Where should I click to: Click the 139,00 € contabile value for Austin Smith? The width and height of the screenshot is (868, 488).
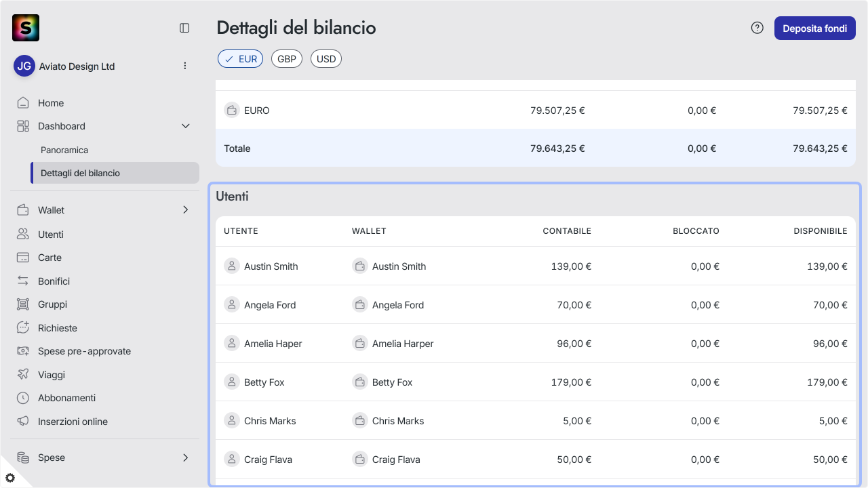point(571,266)
